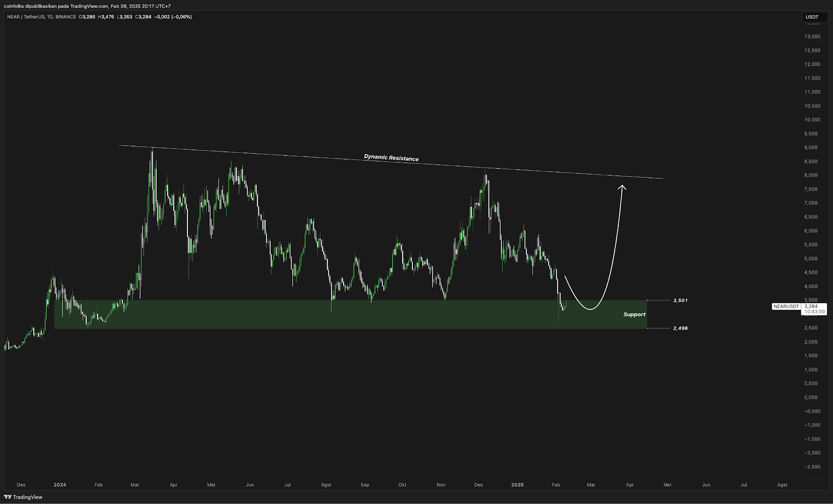Click the −2,500 price axis label
The height and width of the screenshot is (504, 833).
coord(812,467)
